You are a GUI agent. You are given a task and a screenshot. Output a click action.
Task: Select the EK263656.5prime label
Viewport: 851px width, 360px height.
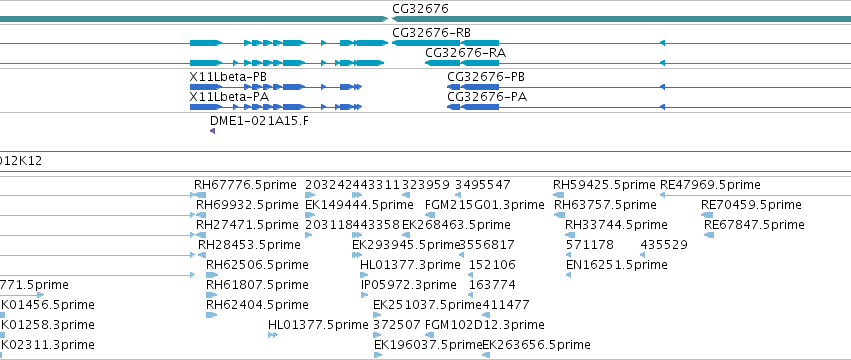[536, 345]
